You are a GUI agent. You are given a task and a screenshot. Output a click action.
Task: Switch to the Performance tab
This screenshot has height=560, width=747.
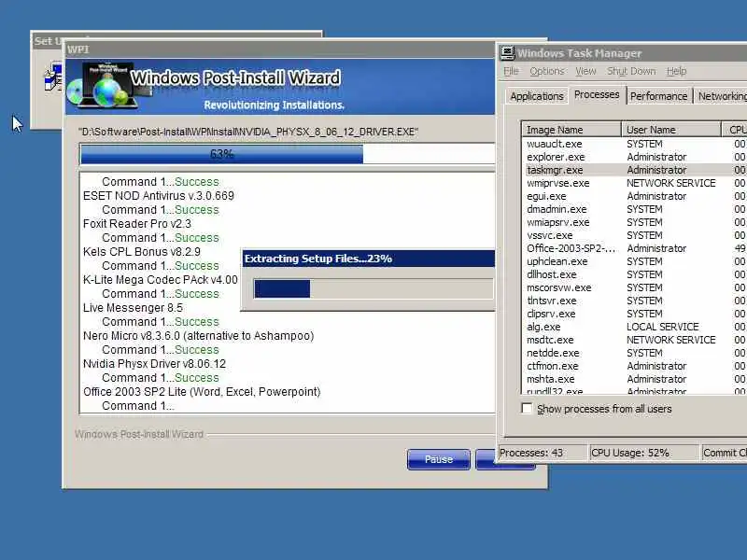tap(658, 96)
